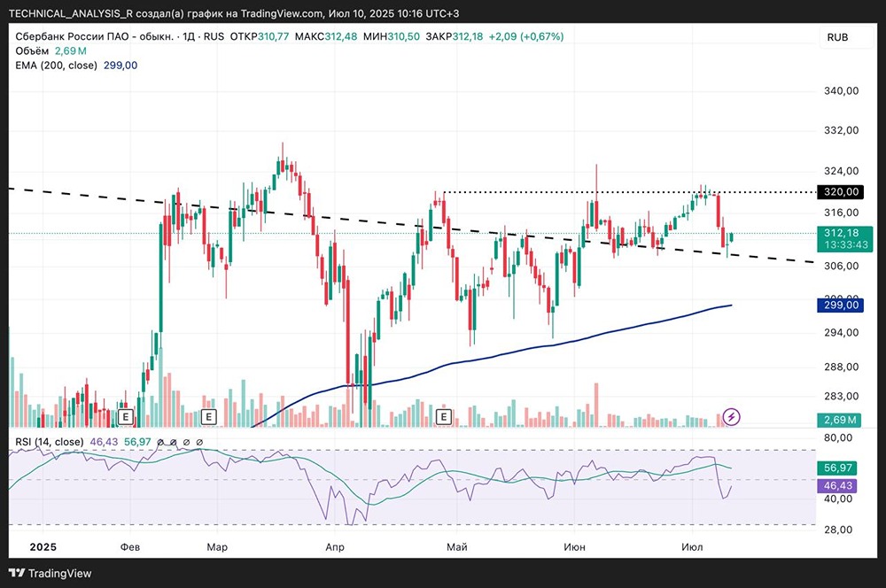
Task: Click the 28,00 RSI axis tick
Action: [x=838, y=530]
